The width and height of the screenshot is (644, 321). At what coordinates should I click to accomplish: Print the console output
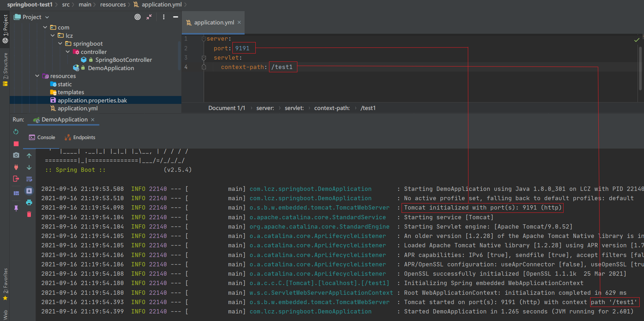[29, 202]
